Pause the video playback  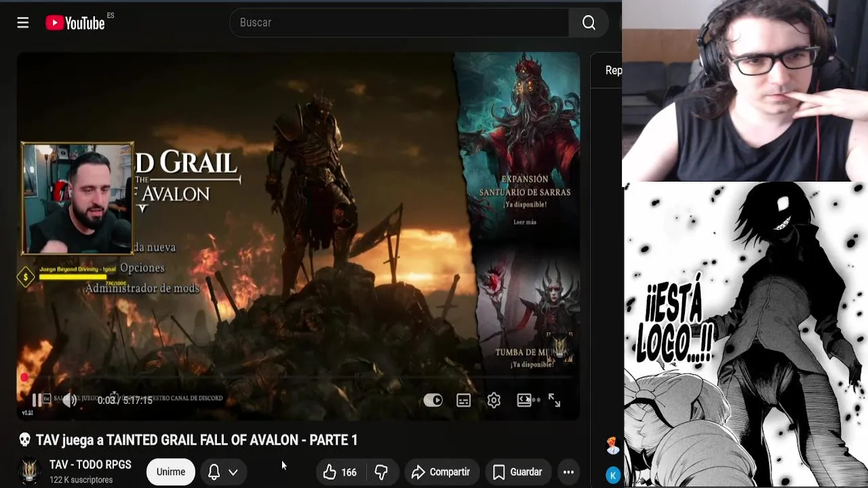pyautogui.click(x=39, y=400)
